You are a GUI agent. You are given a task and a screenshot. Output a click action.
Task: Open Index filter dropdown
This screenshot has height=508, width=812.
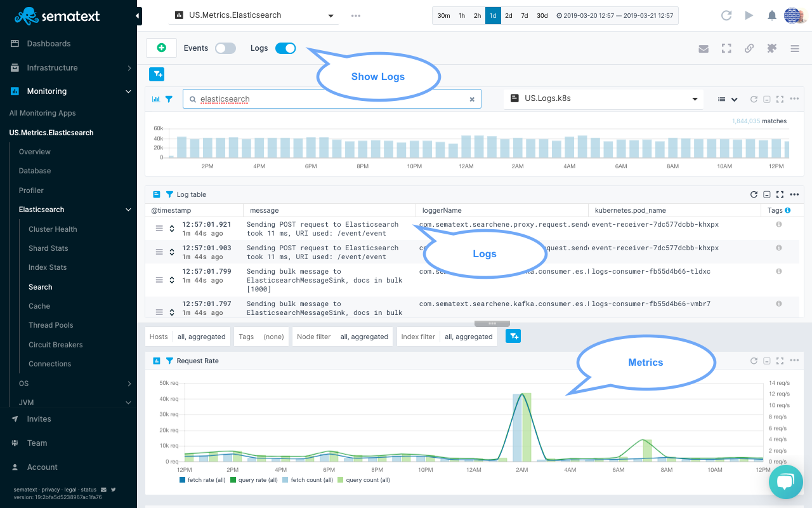pyautogui.click(x=447, y=337)
